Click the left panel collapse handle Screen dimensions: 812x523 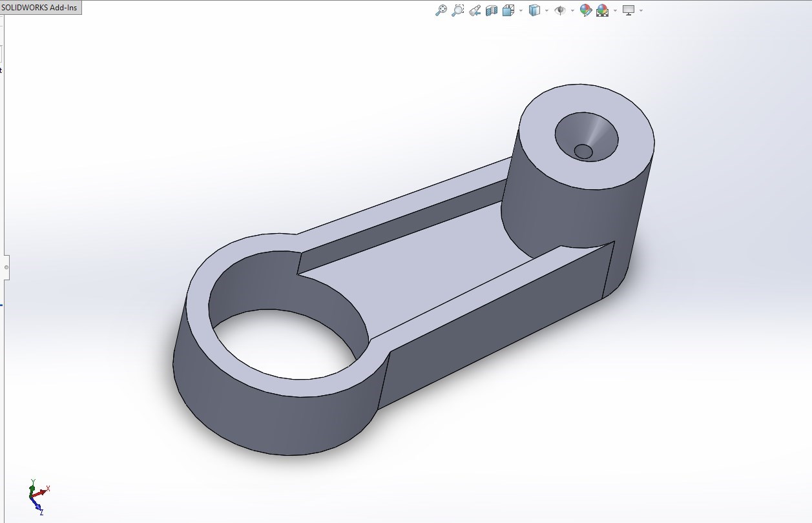tap(6, 267)
